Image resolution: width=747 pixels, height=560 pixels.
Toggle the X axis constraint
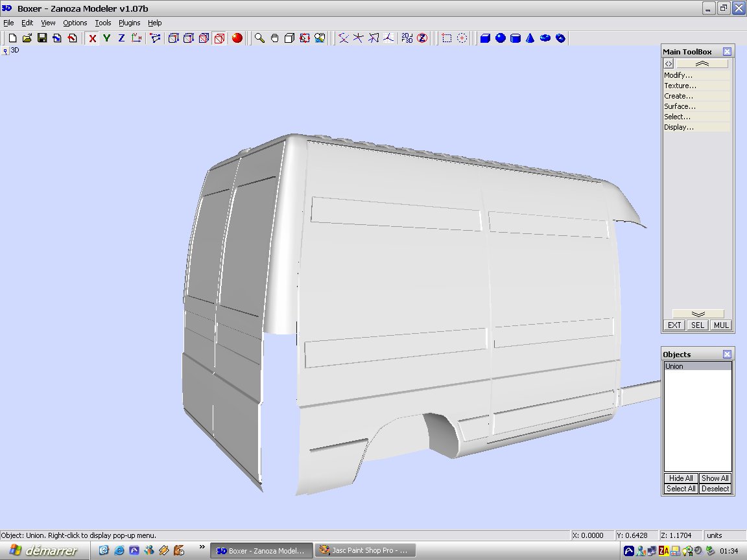(93, 38)
